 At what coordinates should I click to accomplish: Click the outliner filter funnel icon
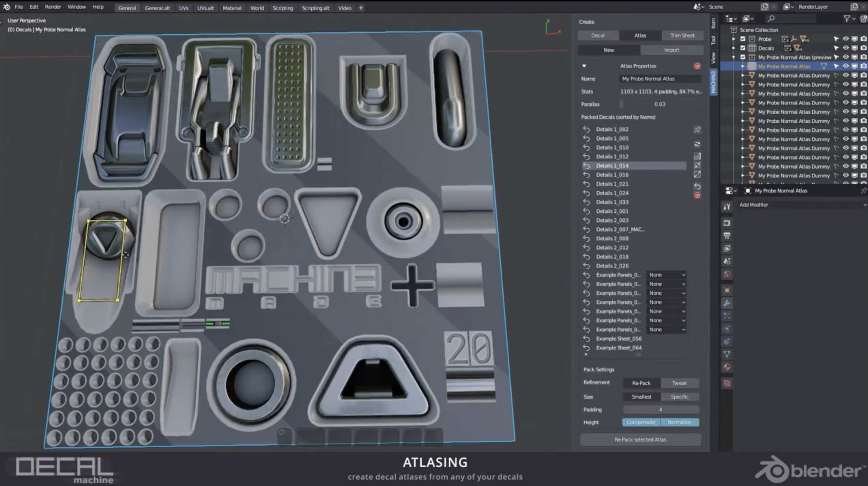click(x=847, y=18)
